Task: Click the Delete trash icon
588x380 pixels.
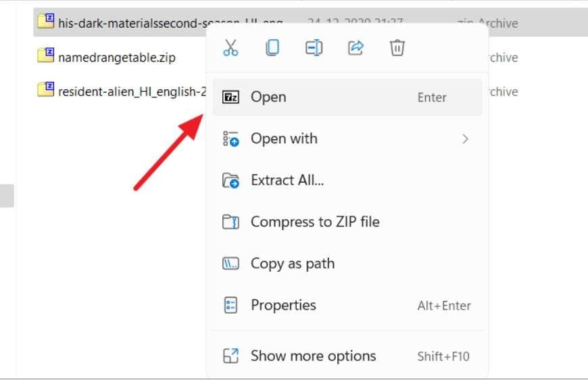Action: 397,47
